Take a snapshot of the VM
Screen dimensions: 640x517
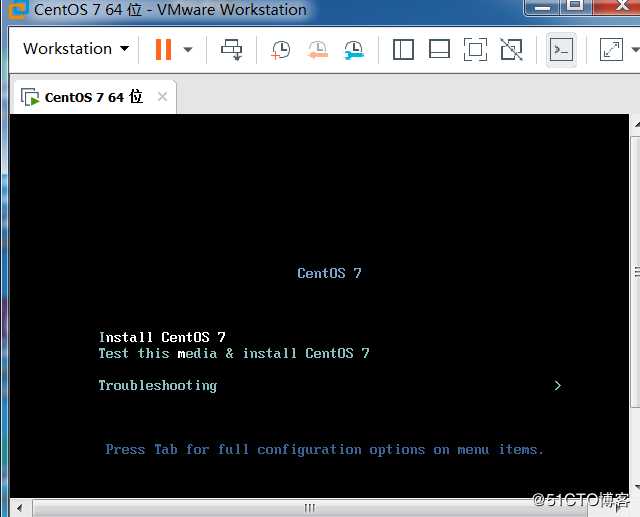pyautogui.click(x=281, y=50)
